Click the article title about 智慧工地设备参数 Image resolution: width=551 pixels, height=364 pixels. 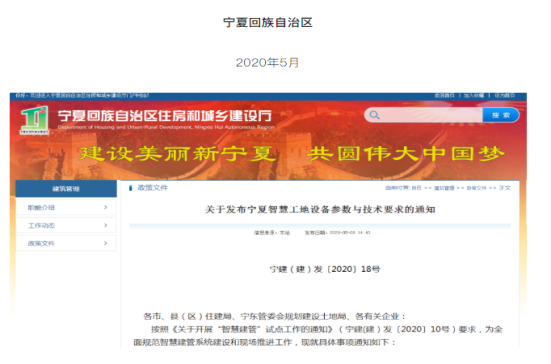pyautogui.click(x=320, y=209)
